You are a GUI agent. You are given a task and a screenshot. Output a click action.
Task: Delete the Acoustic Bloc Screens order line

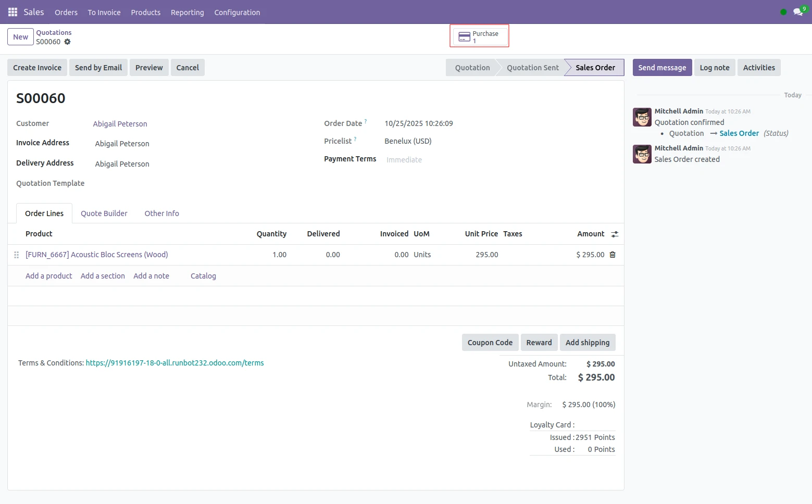[613, 255]
